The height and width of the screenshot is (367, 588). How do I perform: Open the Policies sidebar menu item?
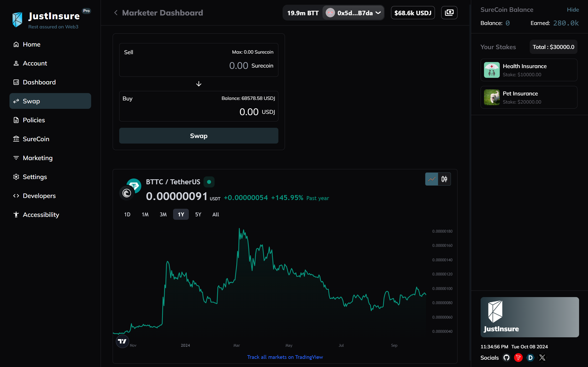pyautogui.click(x=34, y=120)
